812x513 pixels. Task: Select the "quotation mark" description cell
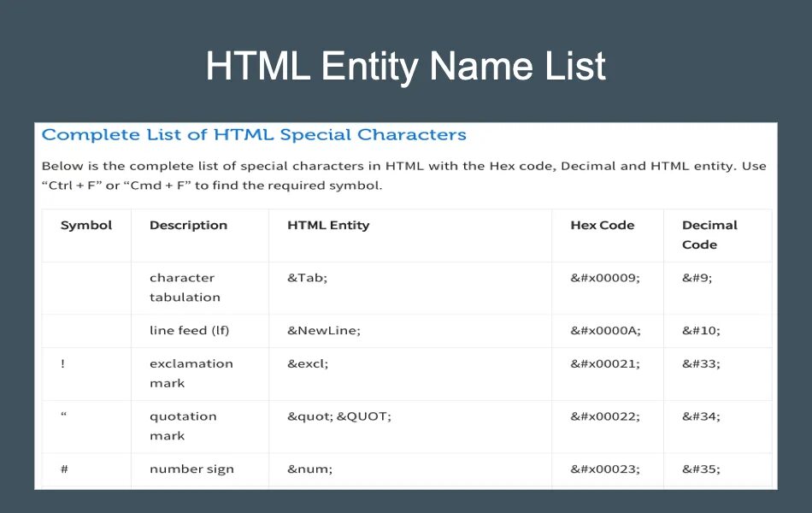(183, 426)
